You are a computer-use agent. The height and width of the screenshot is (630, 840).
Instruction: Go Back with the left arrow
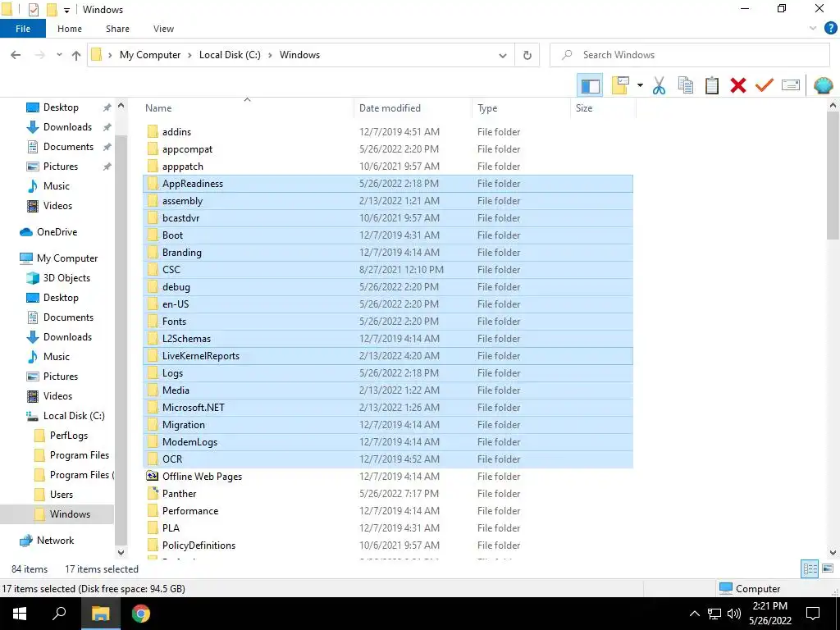[16, 55]
